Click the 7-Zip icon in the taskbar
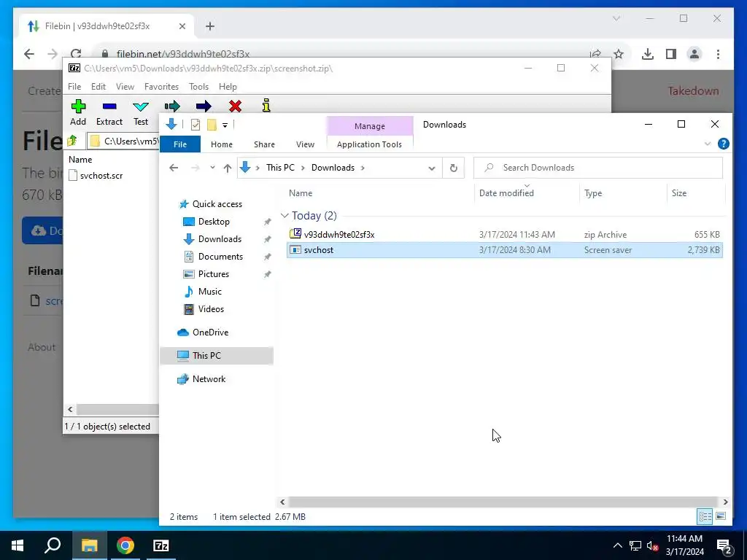 click(161, 545)
